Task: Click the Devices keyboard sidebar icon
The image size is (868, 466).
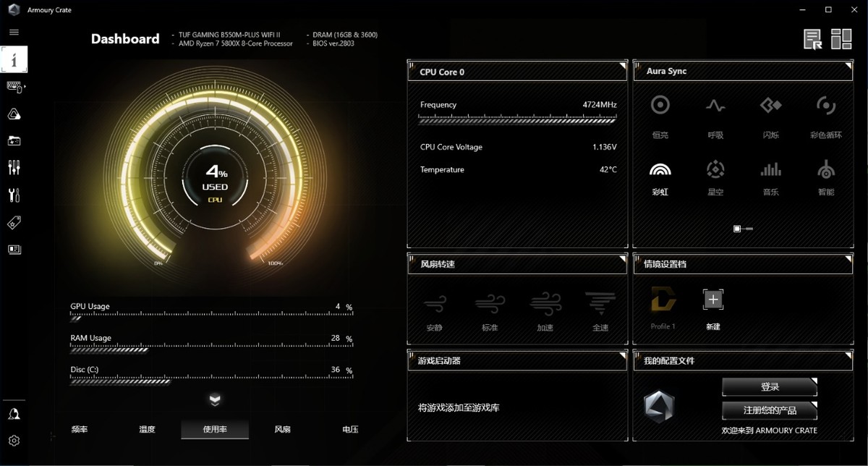Action: pyautogui.click(x=14, y=87)
